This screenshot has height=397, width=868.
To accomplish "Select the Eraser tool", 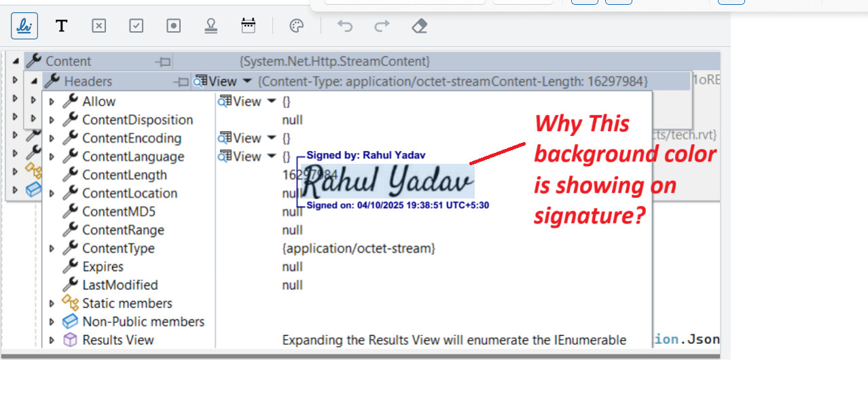I will click(420, 26).
